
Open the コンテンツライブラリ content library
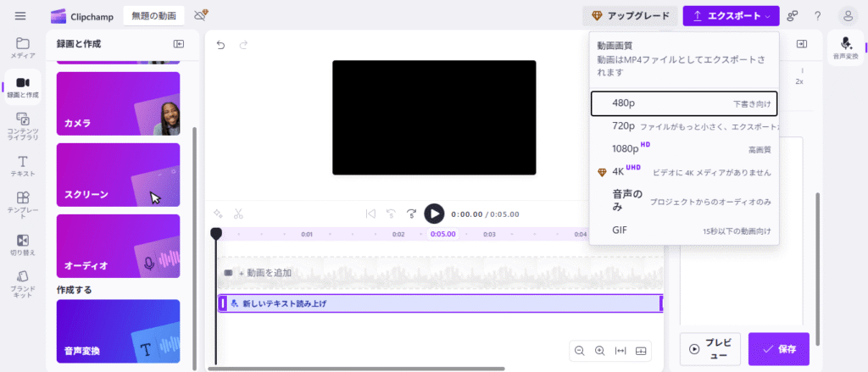(22, 125)
